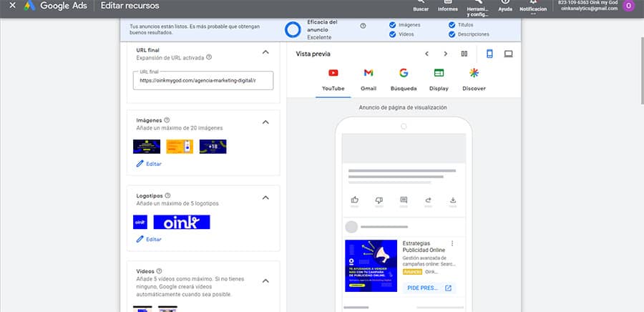Click the page vertical scrollbar
Image resolution: width=644 pixels, height=312 pixels.
coord(642,70)
